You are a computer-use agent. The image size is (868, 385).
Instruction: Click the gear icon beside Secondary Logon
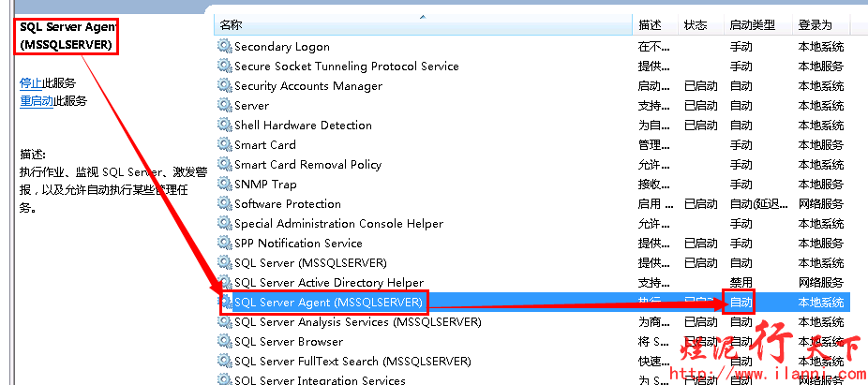tap(224, 46)
